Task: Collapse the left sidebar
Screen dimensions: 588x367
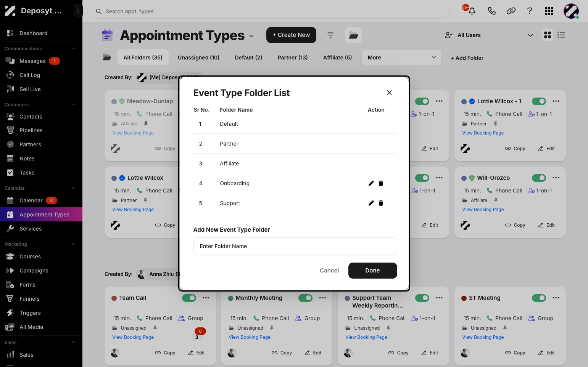Action: [78, 11]
